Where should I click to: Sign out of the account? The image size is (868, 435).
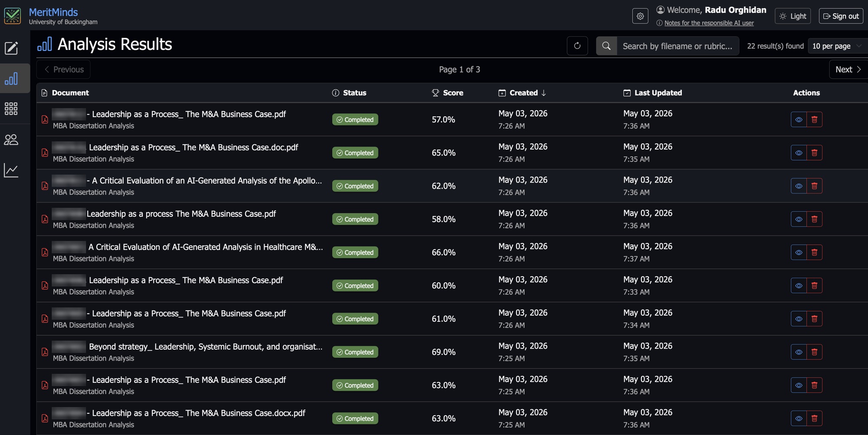[x=841, y=16]
